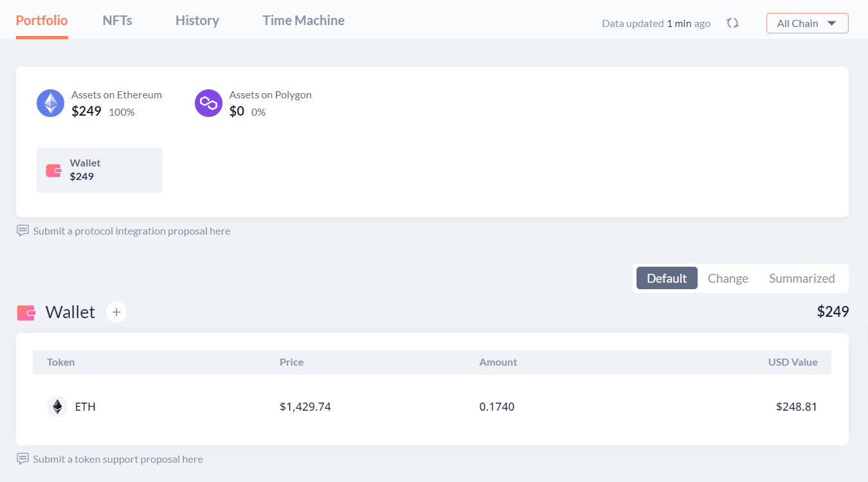The height and width of the screenshot is (482, 868).
Task: Click the Data updated 1 min ago text
Action: (x=656, y=23)
